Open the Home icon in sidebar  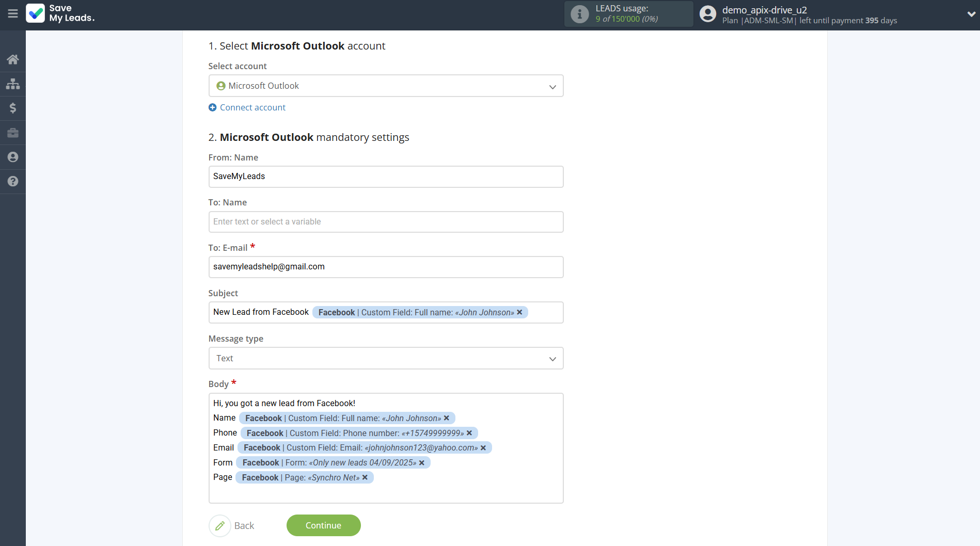(13, 59)
